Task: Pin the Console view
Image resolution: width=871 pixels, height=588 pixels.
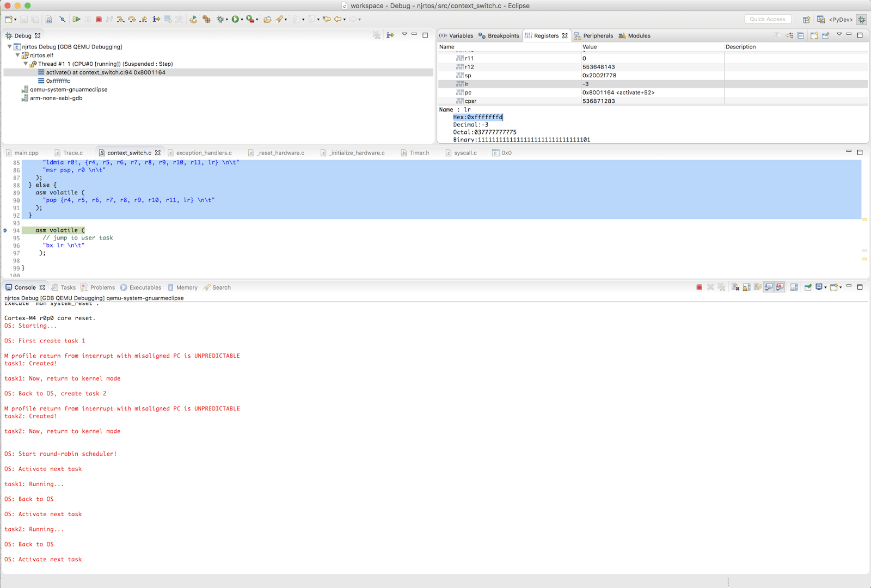Action: pos(807,287)
